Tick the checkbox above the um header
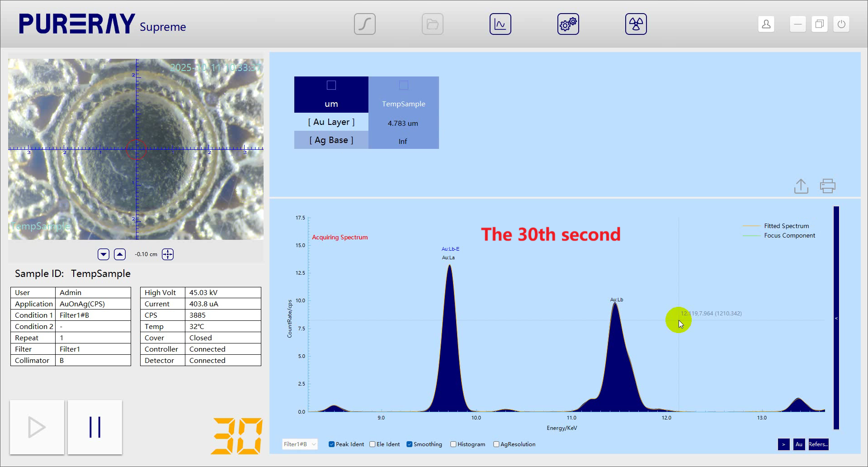 (x=331, y=85)
